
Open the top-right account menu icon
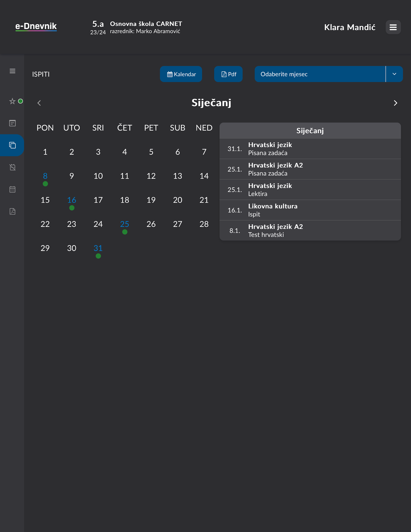click(393, 27)
